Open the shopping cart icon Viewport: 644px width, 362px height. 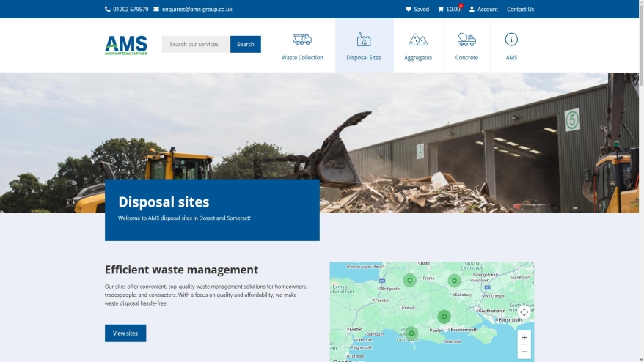click(441, 9)
